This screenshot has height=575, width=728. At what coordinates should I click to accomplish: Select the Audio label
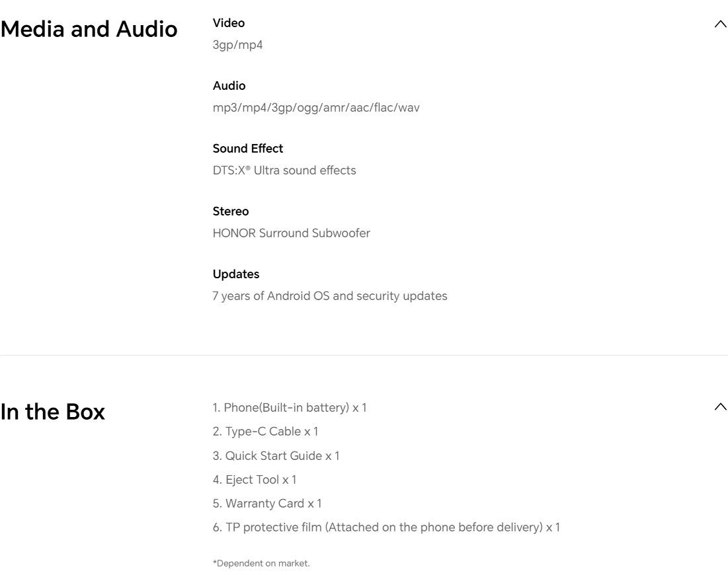(229, 86)
